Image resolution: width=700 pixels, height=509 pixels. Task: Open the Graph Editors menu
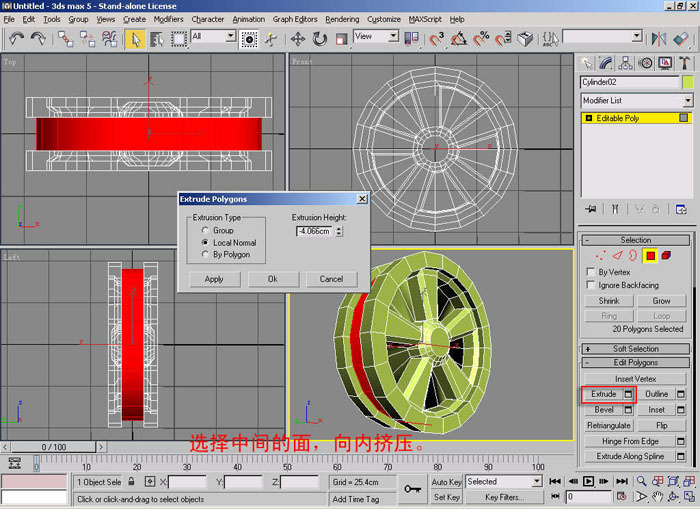(x=295, y=19)
